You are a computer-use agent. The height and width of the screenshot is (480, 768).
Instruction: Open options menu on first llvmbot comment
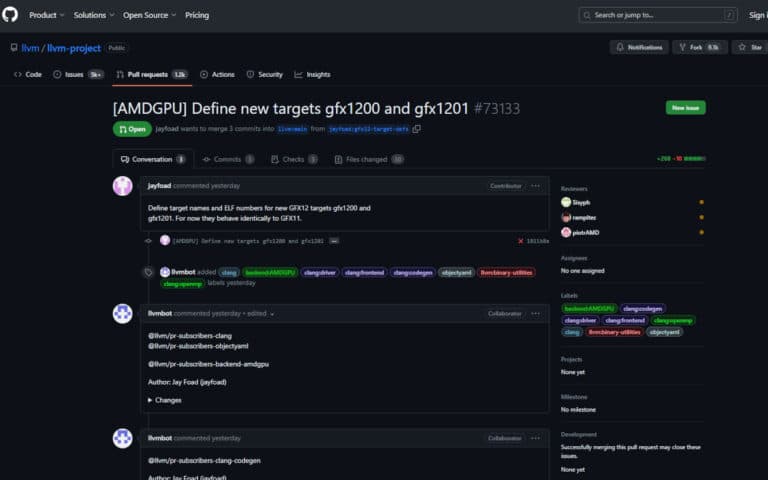point(536,313)
